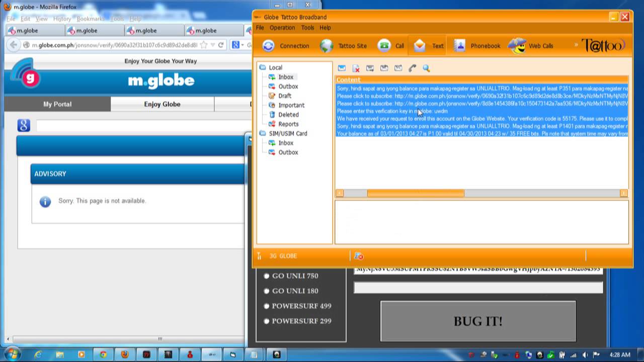Image resolution: width=644 pixels, height=362 pixels.
Task: Click the reply message icon
Action: [370, 68]
